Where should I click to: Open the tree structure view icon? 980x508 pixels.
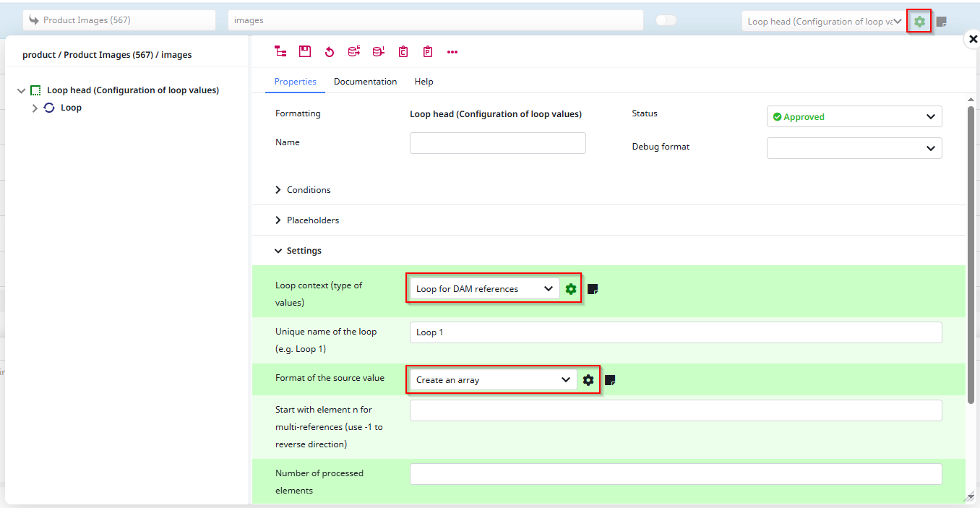pos(280,51)
